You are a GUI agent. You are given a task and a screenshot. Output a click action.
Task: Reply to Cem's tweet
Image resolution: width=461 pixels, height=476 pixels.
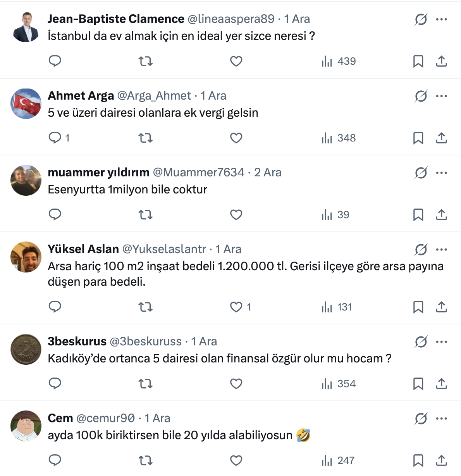(55, 460)
